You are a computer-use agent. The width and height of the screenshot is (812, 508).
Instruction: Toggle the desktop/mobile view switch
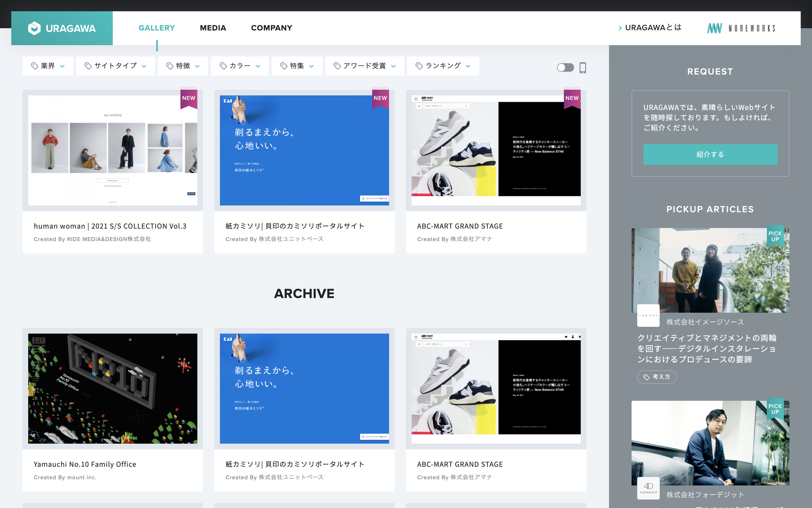pos(565,67)
